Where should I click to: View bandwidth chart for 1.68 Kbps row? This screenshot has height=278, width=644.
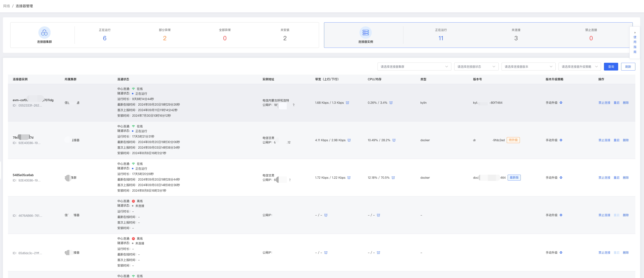coord(347,103)
